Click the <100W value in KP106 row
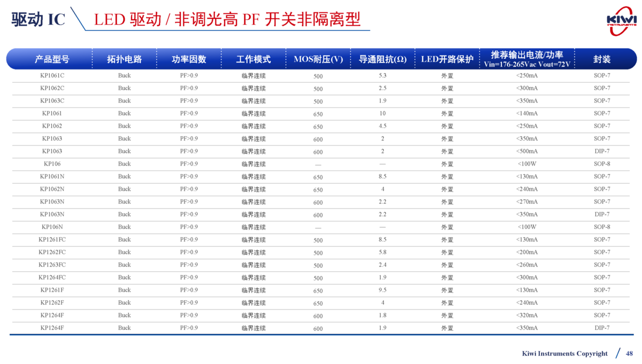This screenshot has height=364, width=642. pos(527,164)
